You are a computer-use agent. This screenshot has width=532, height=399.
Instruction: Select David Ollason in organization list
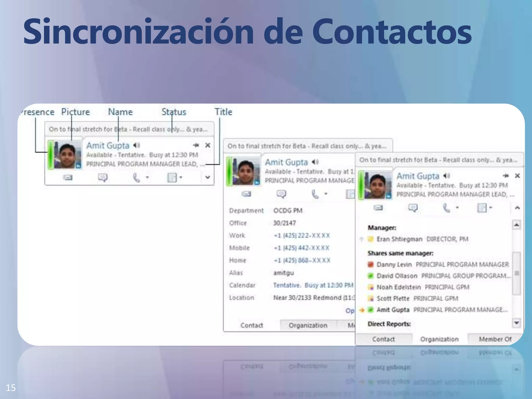tap(439, 276)
